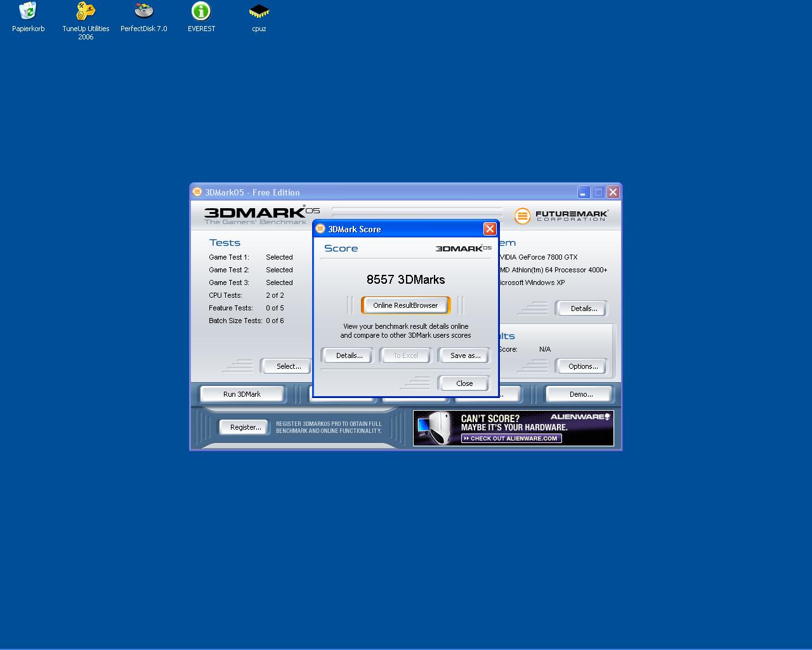The image size is (812, 650).
Task: Click Athlon 64 Processor 4000+ text
Action: click(x=553, y=270)
